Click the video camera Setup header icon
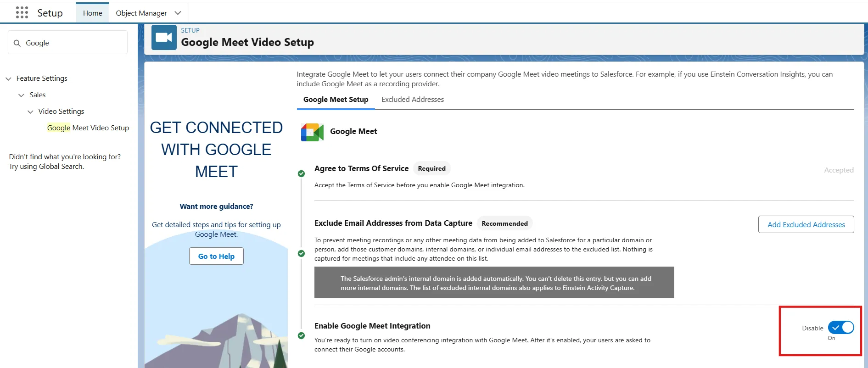The image size is (868, 368). pos(164,38)
